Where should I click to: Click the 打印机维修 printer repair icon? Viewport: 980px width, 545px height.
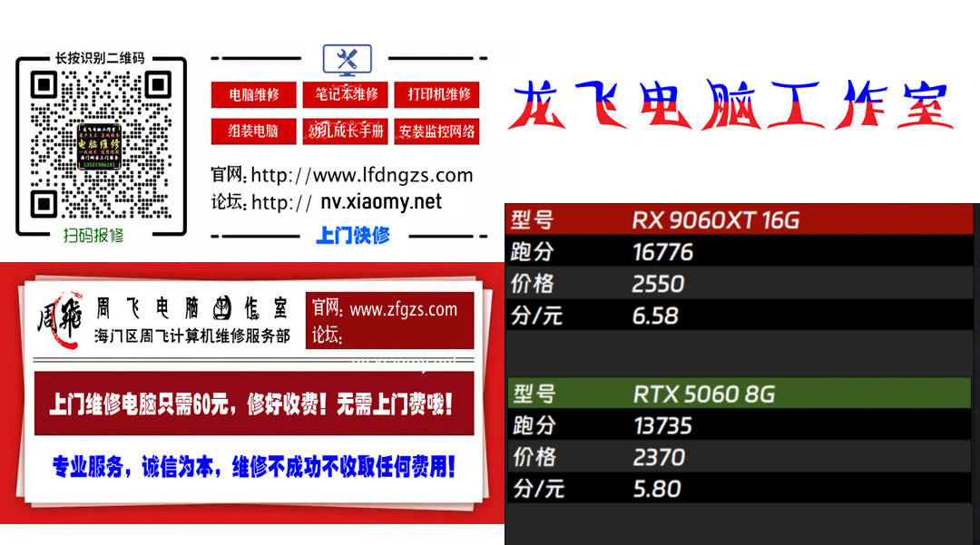click(436, 95)
